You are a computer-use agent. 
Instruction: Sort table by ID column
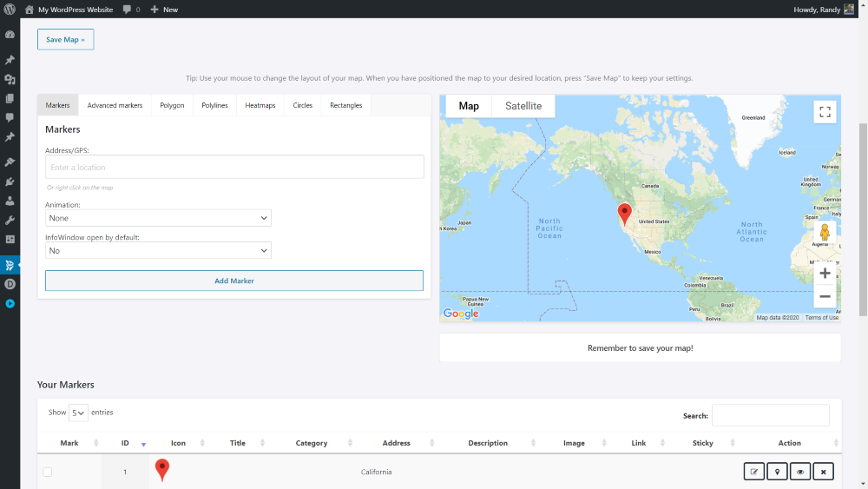(125, 443)
